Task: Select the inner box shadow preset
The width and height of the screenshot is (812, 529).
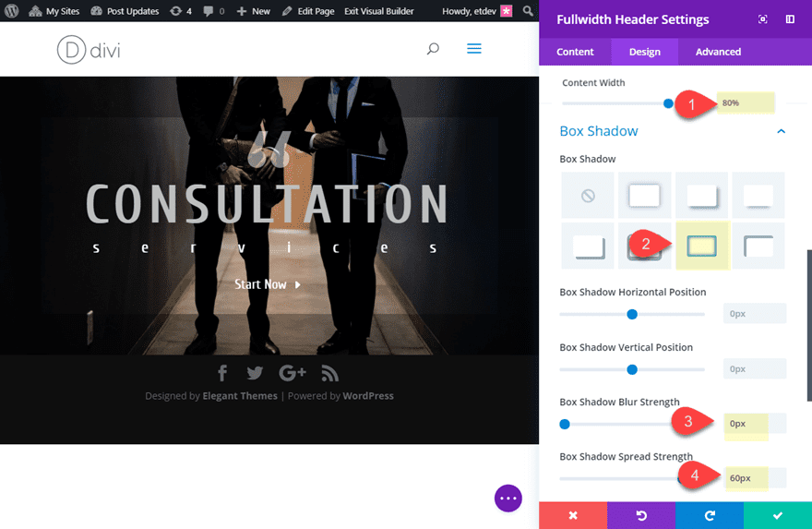Action: click(758, 246)
